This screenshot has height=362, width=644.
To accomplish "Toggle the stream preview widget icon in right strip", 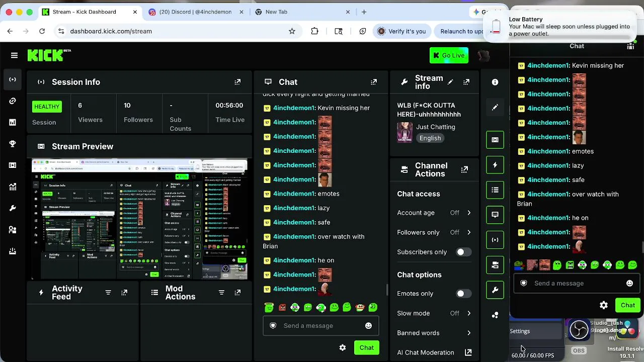I will coord(495,140).
